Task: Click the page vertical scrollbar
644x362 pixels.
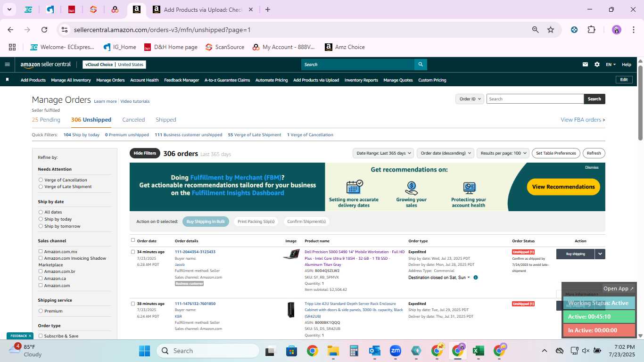Action: tap(640, 102)
